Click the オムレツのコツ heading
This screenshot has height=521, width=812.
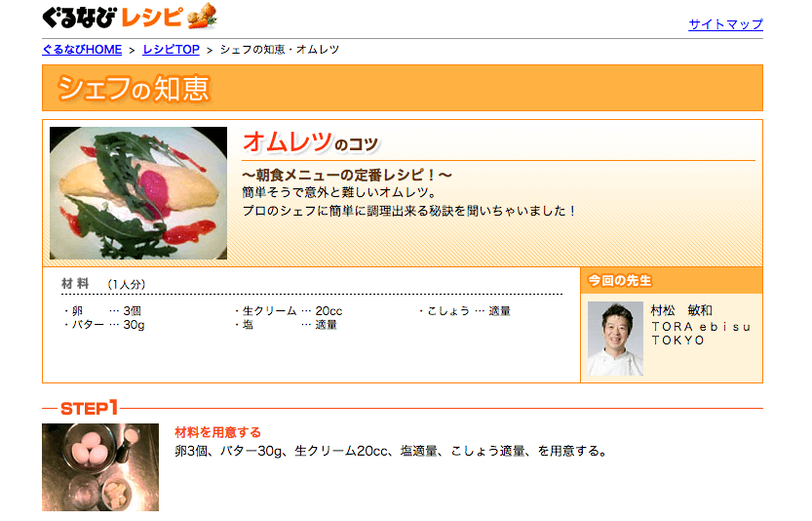(311, 142)
